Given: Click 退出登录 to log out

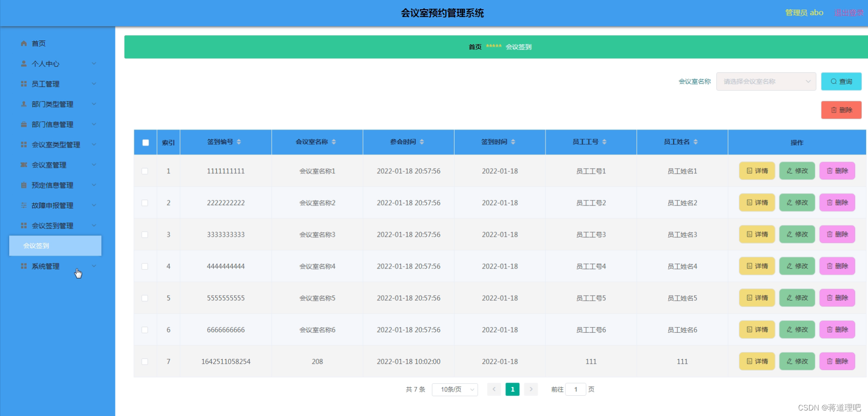Looking at the screenshot, I should (x=849, y=13).
